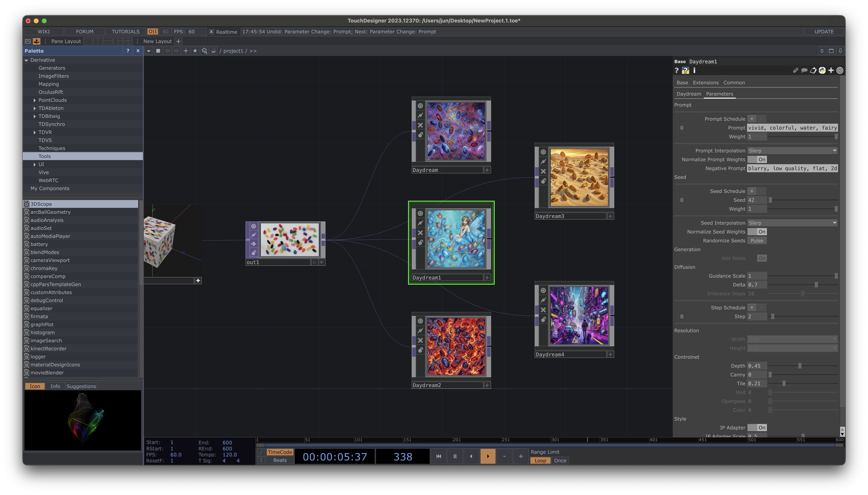Image resolution: width=868 pixels, height=495 pixels.
Task: Open the TUTORIALS menu
Action: (x=126, y=32)
